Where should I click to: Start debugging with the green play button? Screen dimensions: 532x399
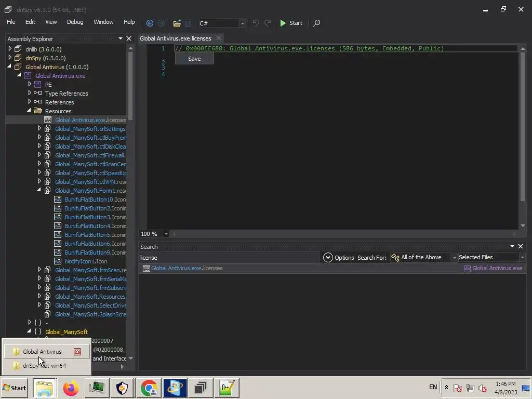coord(291,23)
